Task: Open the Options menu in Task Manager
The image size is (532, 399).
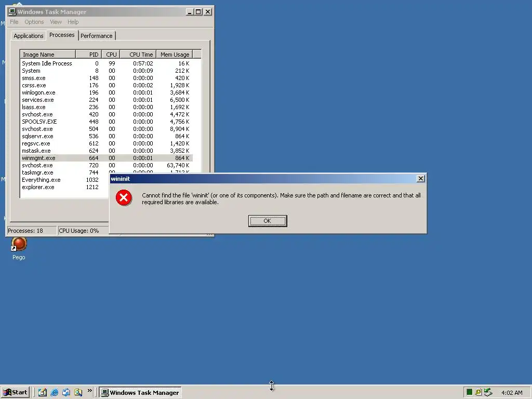Action: click(34, 22)
